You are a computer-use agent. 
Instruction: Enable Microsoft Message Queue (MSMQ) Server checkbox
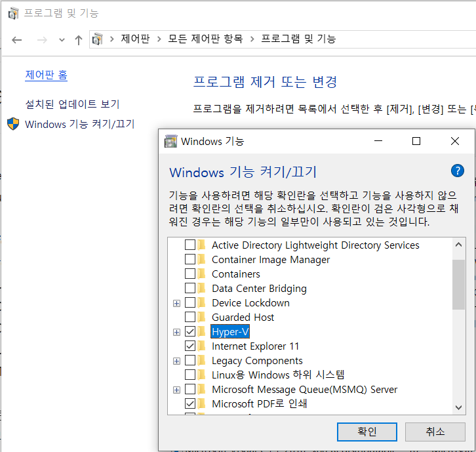(x=190, y=389)
